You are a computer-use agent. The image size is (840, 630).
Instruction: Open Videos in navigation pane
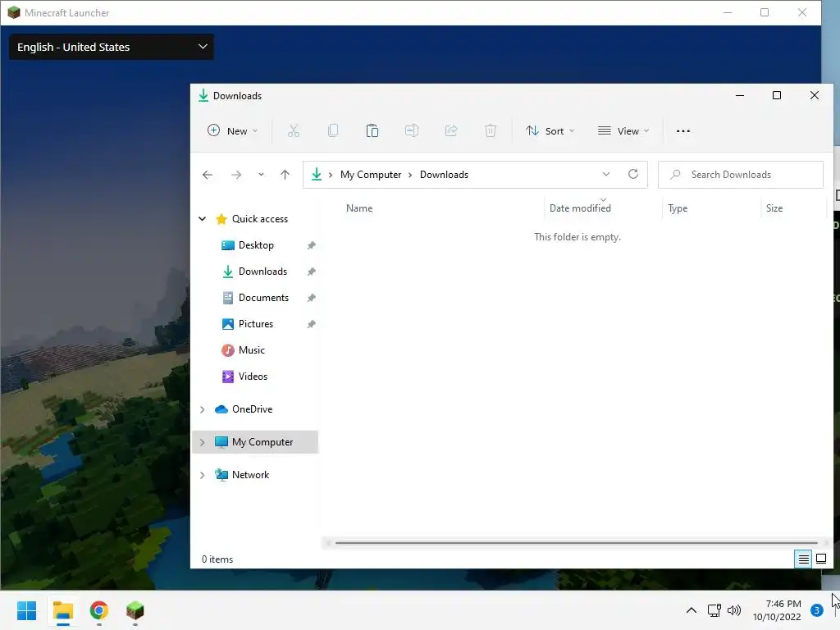253,376
